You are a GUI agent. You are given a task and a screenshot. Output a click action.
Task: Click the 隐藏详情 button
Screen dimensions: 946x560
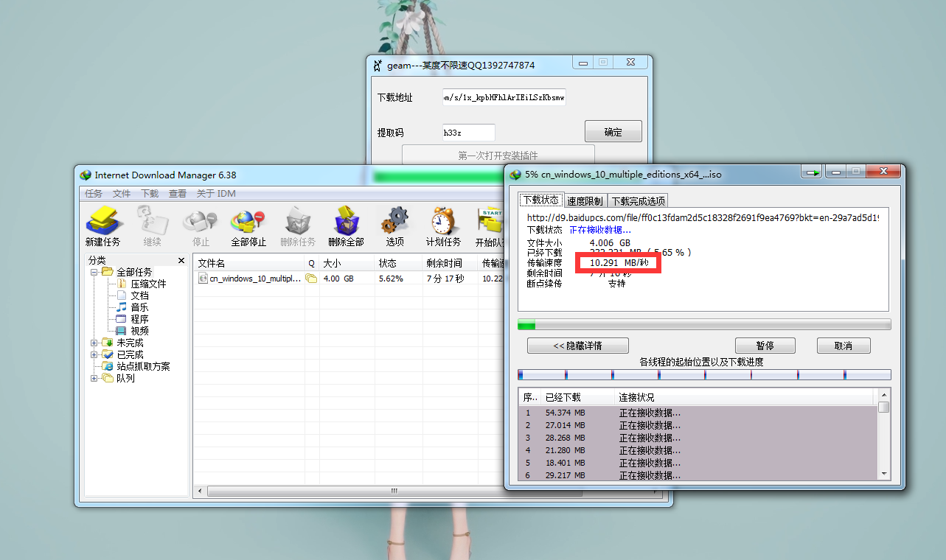578,346
